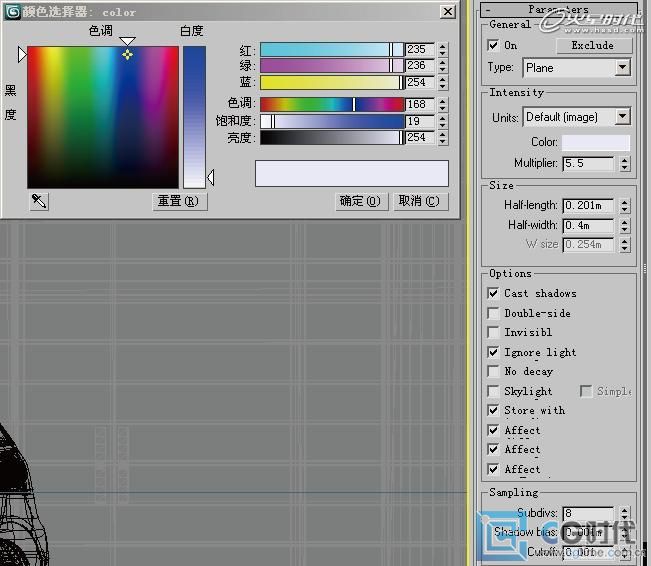Click the hue pointer triangle above gradient

pos(127,41)
